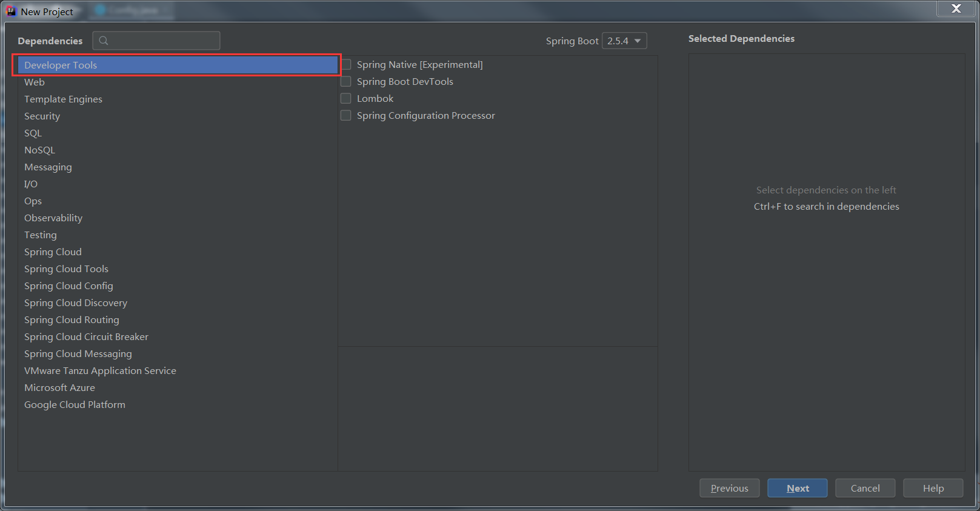Close the New Project dialog
Image resolution: width=980 pixels, height=511 pixels.
(x=956, y=8)
